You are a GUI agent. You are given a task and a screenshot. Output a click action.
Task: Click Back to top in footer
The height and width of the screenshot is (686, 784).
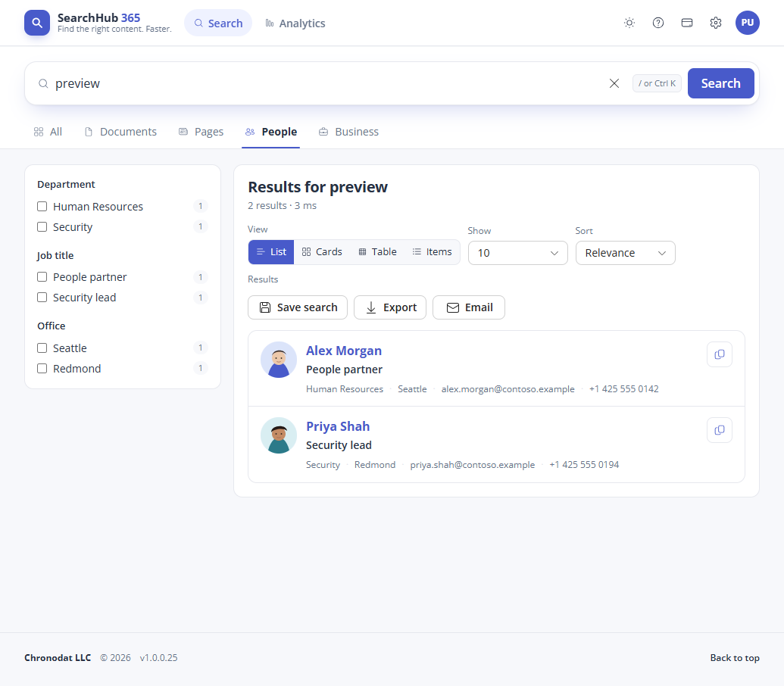pyautogui.click(x=735, y=657)
